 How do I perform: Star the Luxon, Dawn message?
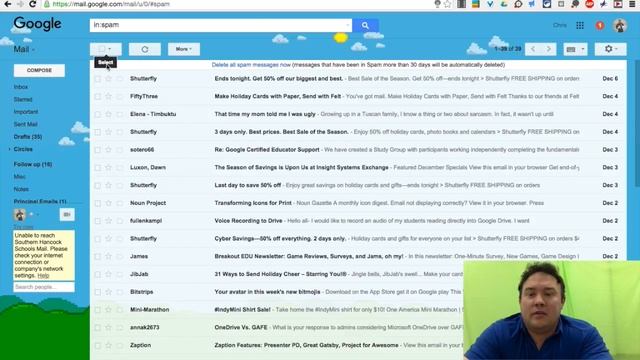click(x=108, y=167)
